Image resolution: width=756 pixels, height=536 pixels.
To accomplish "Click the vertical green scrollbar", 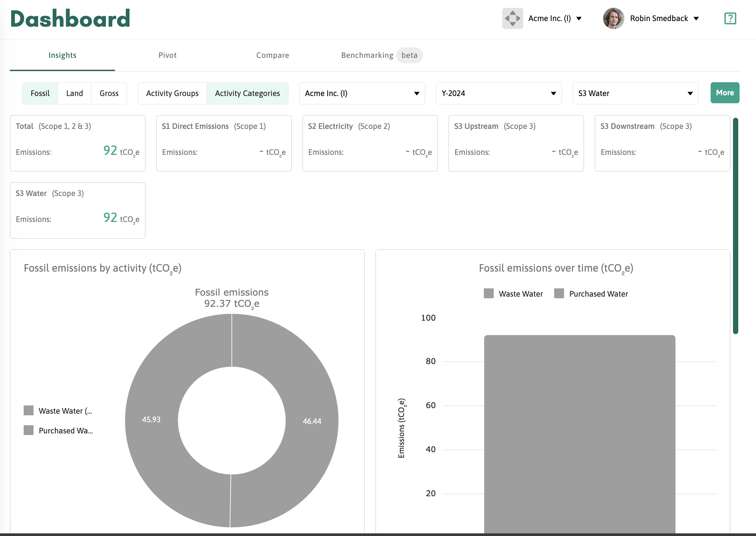I will 736,226.
